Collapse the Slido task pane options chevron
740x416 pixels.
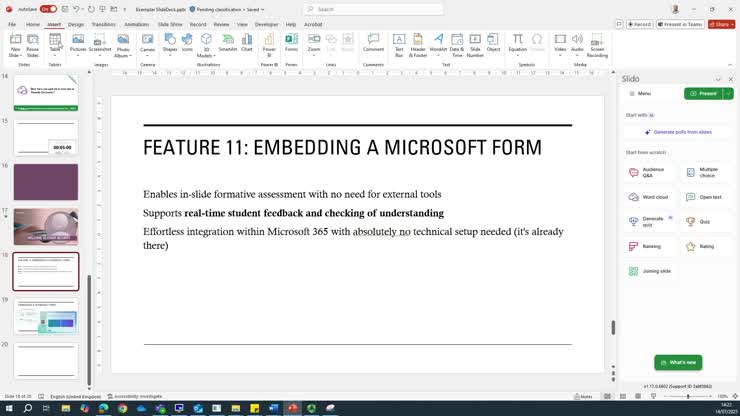718,79
